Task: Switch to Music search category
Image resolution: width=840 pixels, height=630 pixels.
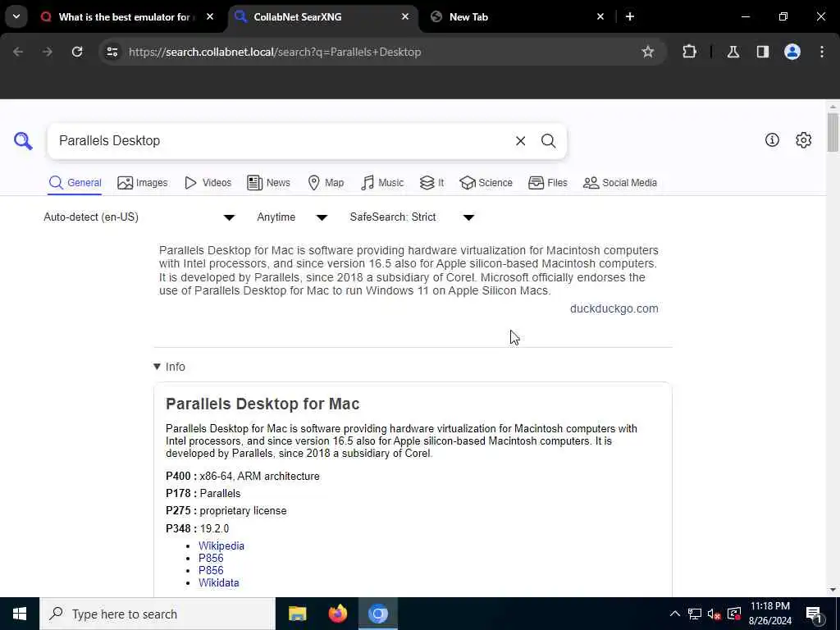Action: click(382, 183)
